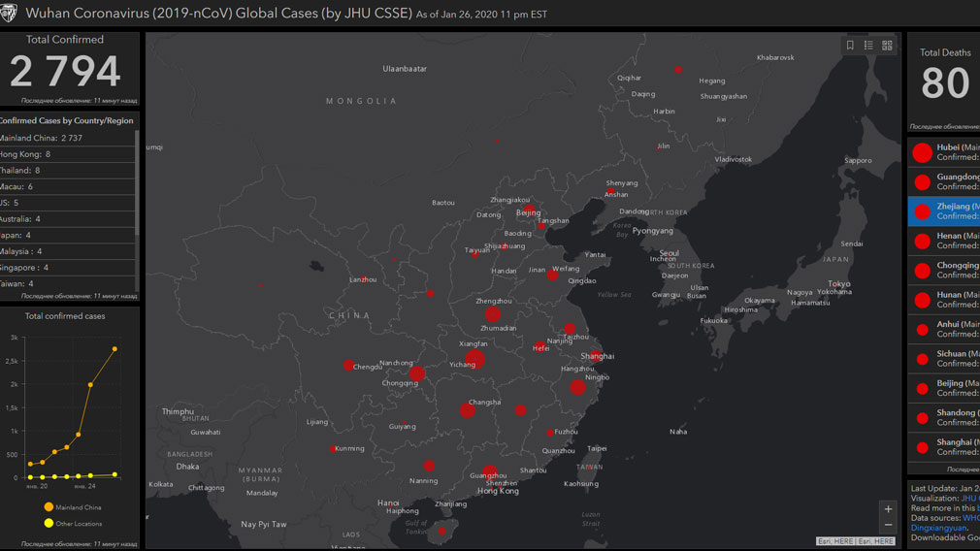The width and height of the screenshot is (980, 551).
Task: Click the country list vertical scrollbar
Action: tap(137, 182)
